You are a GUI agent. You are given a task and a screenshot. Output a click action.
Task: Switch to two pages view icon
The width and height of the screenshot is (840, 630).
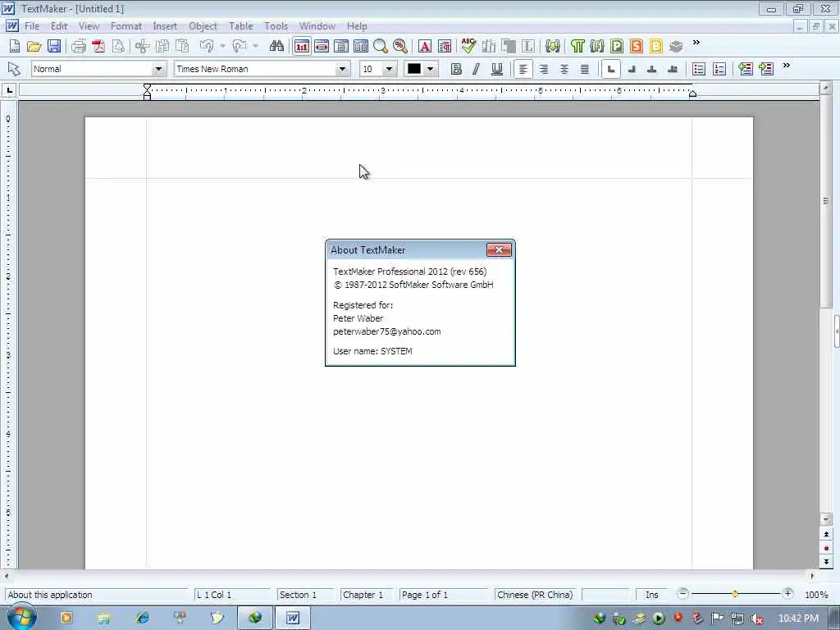coord(361,47)
